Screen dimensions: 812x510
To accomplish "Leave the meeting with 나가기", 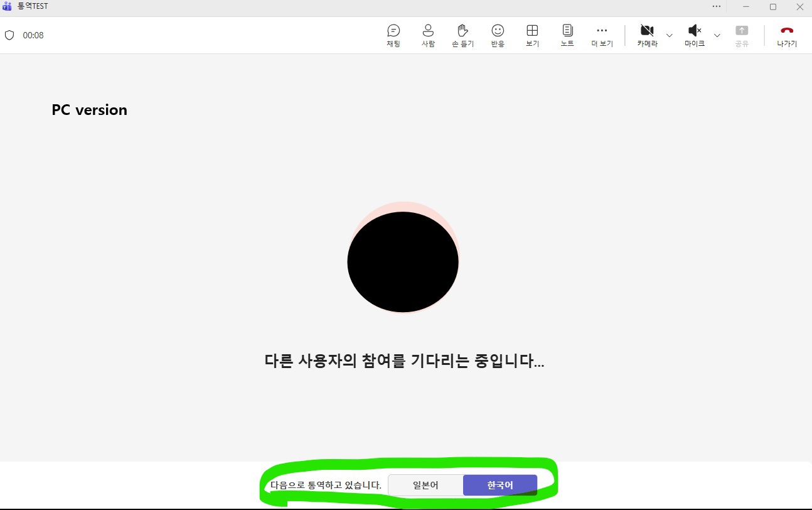I will coord(787,36).
